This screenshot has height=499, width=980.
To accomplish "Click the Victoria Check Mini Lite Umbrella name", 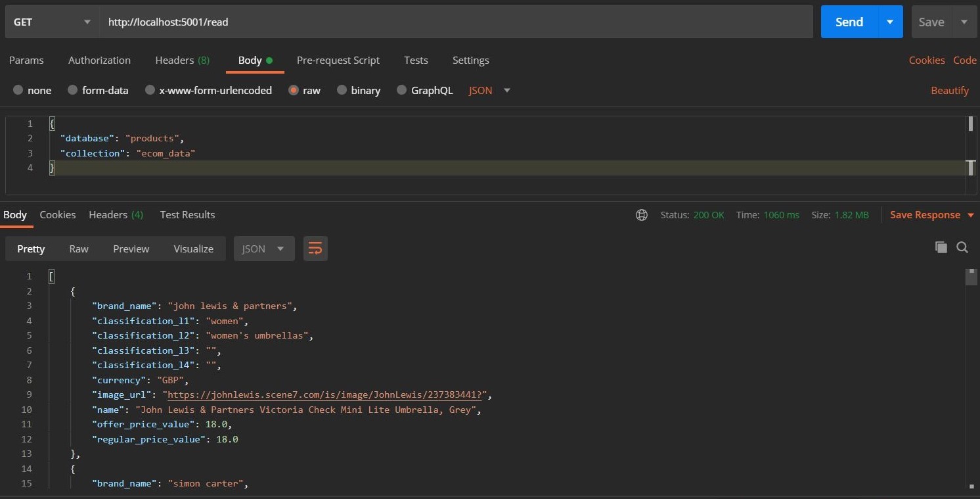I will [307, 410].
